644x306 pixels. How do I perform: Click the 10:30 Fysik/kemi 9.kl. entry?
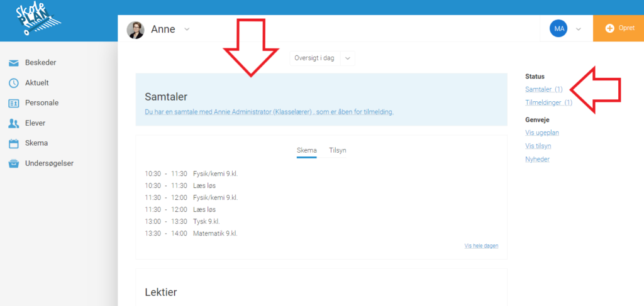tap(191, 173)
